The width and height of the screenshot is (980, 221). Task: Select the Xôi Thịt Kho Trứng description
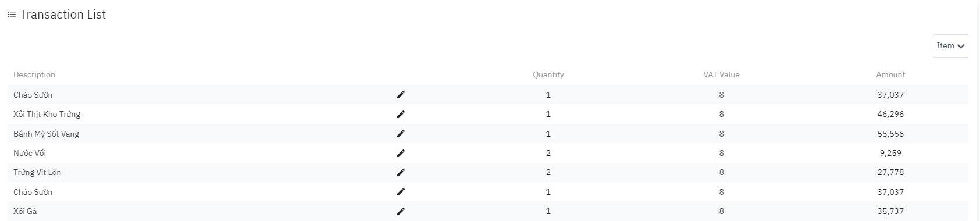pyautogui.click(x=47, y=114)
